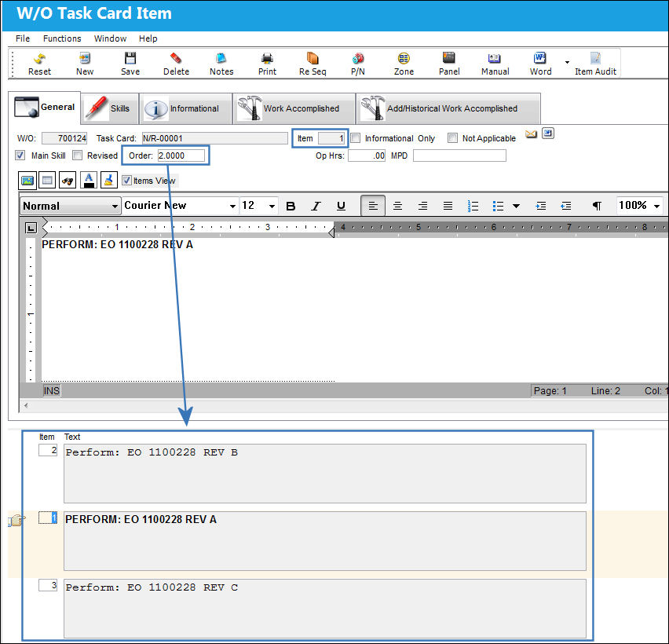The width and height of the screenshot is (669, 644).
Task: Open the P/N toolbar icon
Action: pyautogui.click(x=358, y=64)
